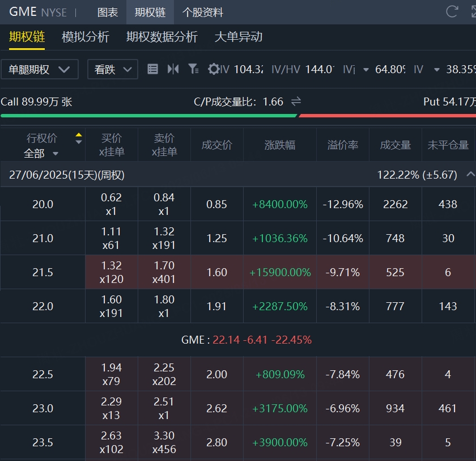The image size is (476, 461).
Task: Sort by the 成交量 column header
Action: point(396,145)
